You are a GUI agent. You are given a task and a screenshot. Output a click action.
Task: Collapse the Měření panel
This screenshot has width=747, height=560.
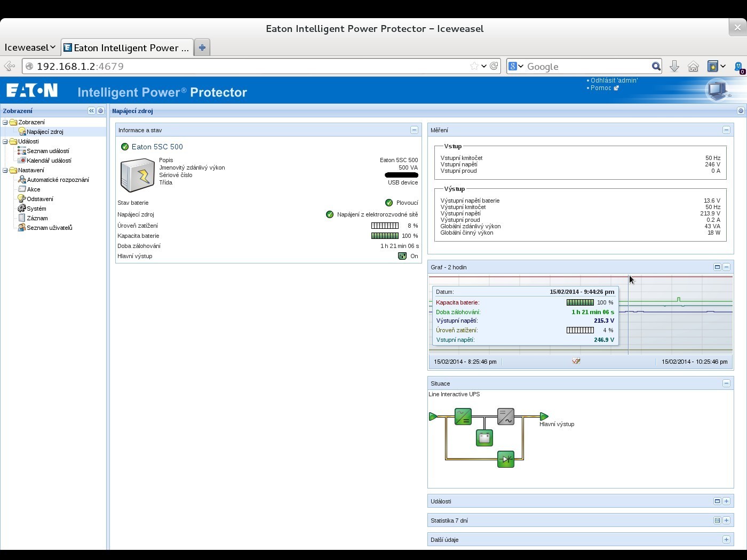tap(726, 130)
